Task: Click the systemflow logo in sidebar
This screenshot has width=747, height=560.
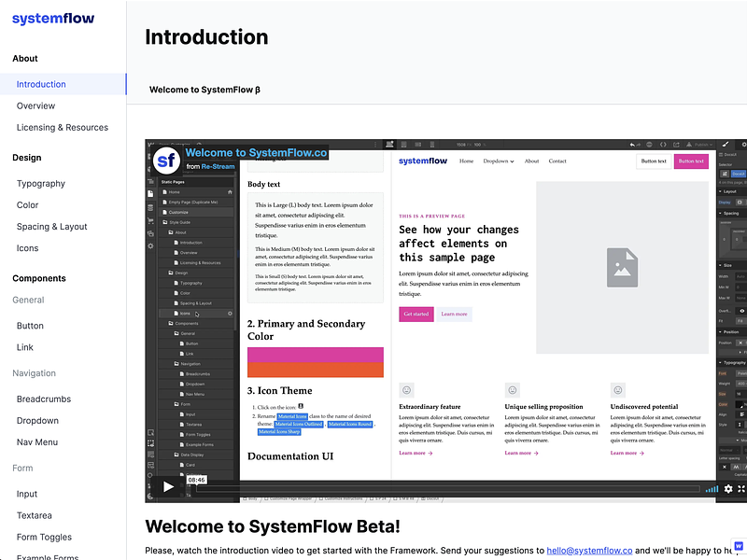Action: 53,19
